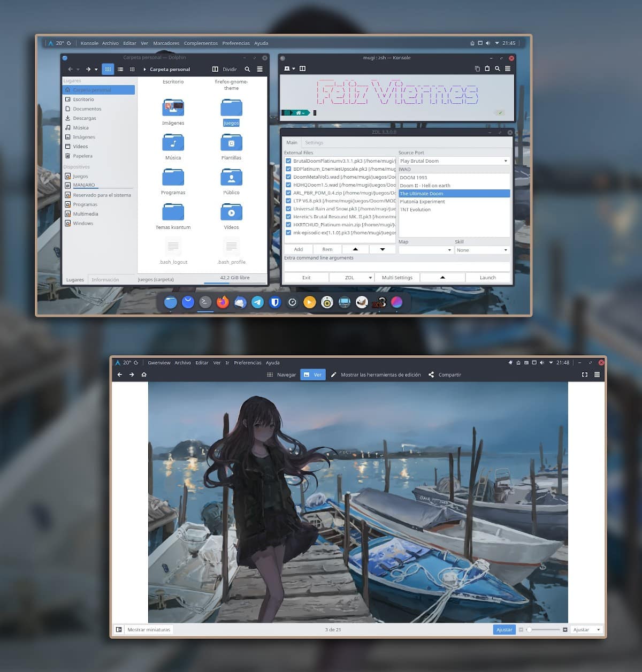The width and height of the screenshot is (642, 672).
Task: Launch Telegram from the dock
Action: 257,302
